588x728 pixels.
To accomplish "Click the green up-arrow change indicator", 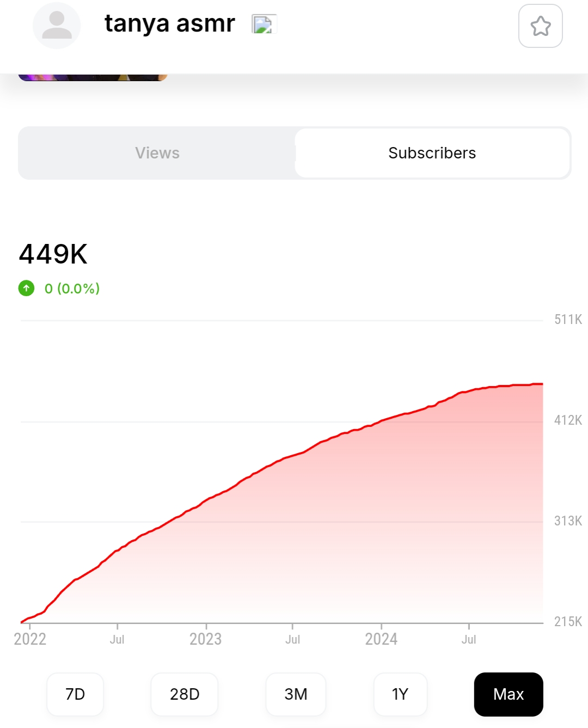I will coord(26,288).
